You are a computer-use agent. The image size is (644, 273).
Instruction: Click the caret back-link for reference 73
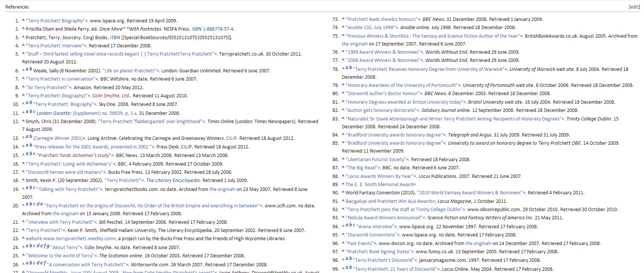(343, 19)
